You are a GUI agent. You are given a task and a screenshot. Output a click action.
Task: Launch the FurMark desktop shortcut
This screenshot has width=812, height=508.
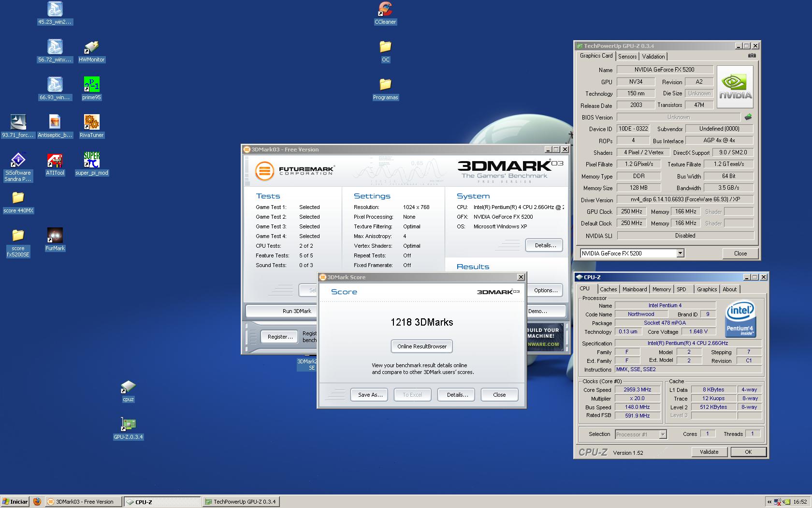click(55, 239)
